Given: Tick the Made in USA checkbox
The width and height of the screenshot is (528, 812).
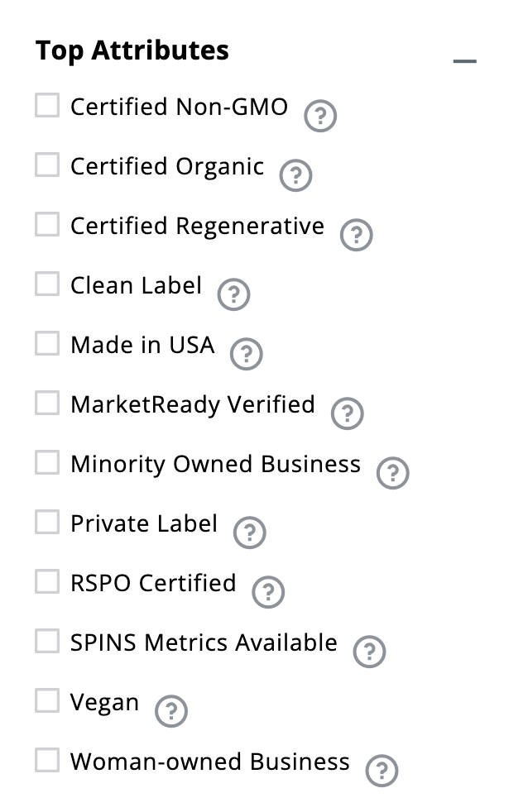Looking at the screenshot, I should pos(47,344).
